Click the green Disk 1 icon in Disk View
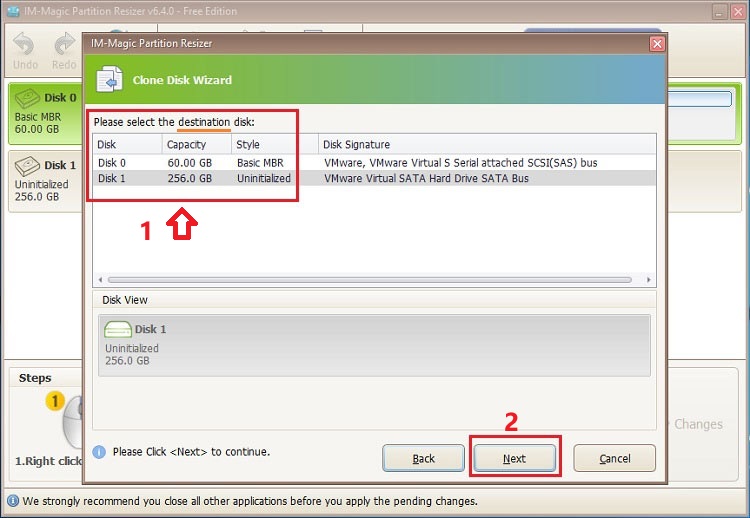 coord(118,330)
